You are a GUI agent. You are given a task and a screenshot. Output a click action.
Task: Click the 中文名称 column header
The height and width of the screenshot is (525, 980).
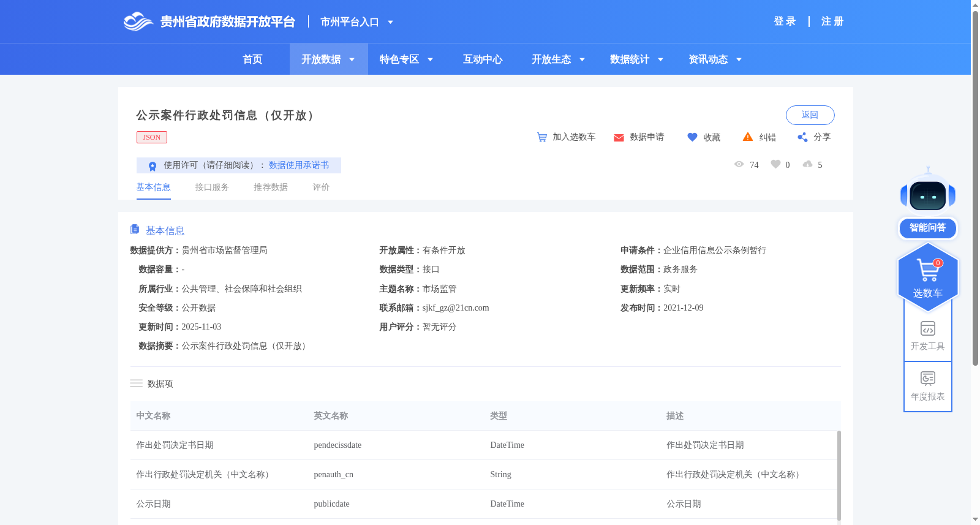coord(153,416)
